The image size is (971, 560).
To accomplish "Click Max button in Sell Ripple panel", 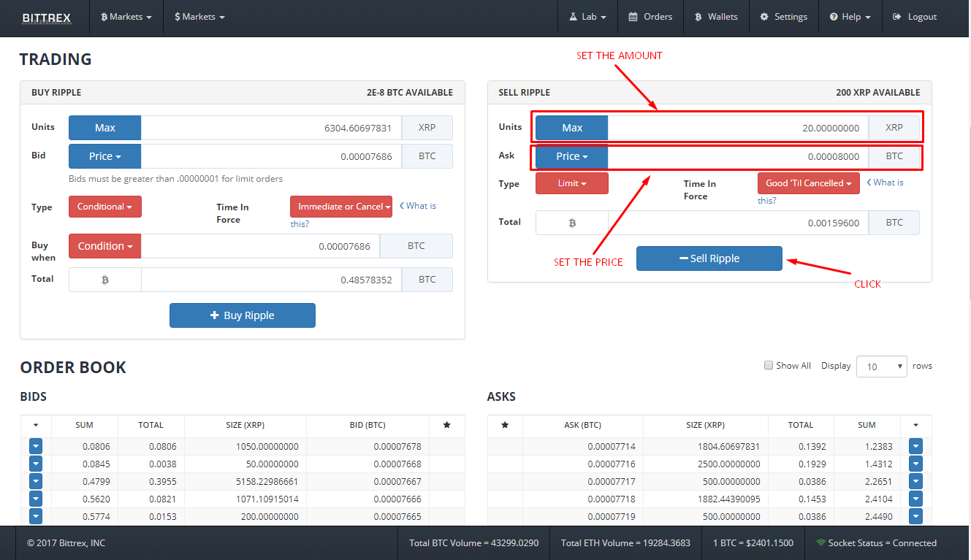I will [x=571, y=128].
